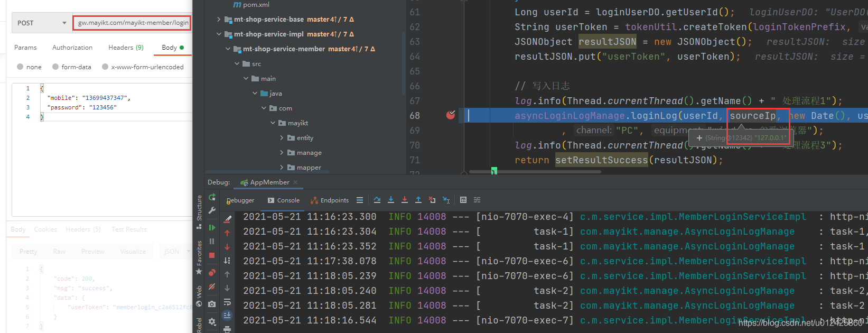868x333 pixels.
Task: Expand the manage package
Action: pyautogui.click(x=282, y=153)
